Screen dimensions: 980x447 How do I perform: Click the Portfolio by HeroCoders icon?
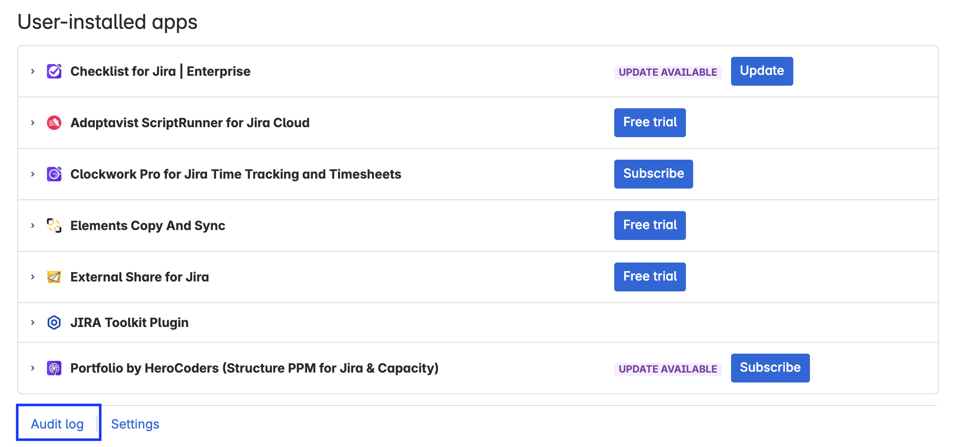(54, 368)
